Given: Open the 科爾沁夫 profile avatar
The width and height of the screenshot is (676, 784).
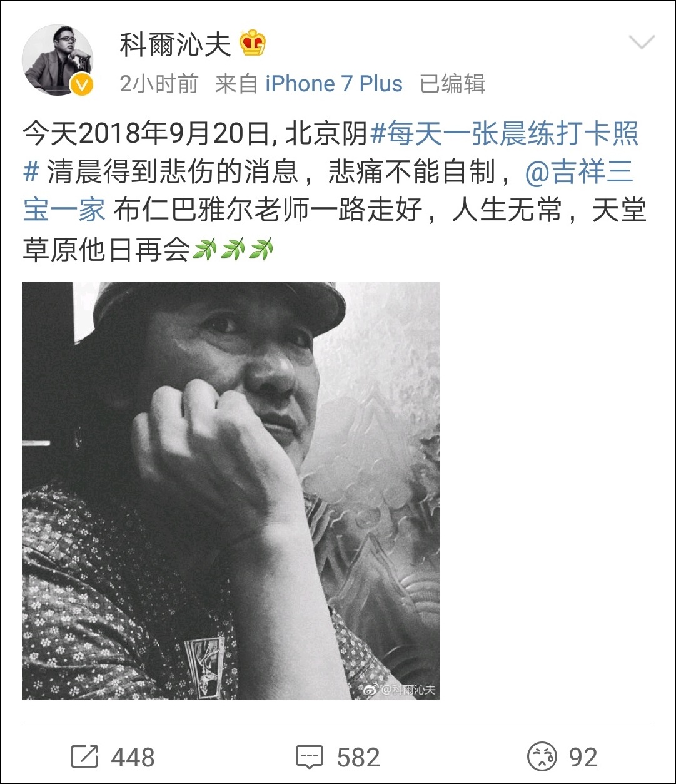Looking at the screenshot, I should pyautogui.click(x=58, y=61).
